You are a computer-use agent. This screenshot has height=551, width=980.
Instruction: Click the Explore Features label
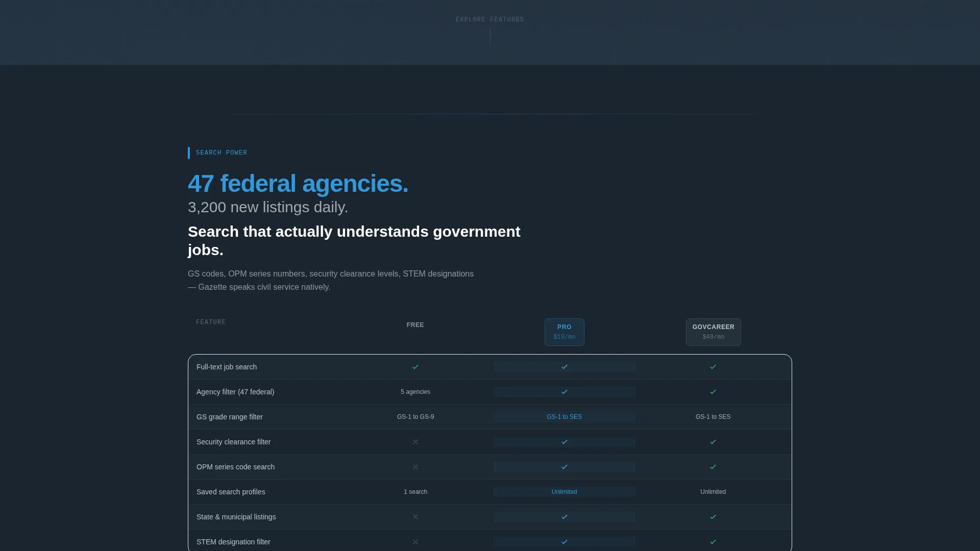coord(490,19)
